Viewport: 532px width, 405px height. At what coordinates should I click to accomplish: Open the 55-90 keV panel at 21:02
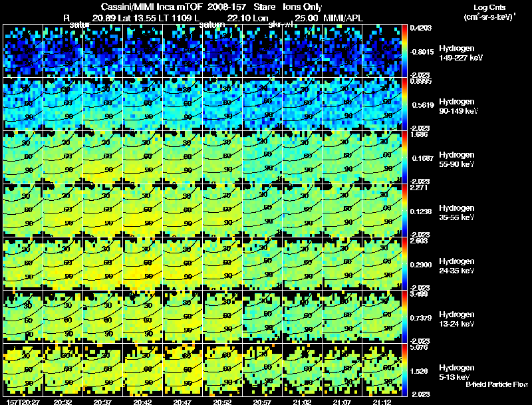[x=303, y=157]
